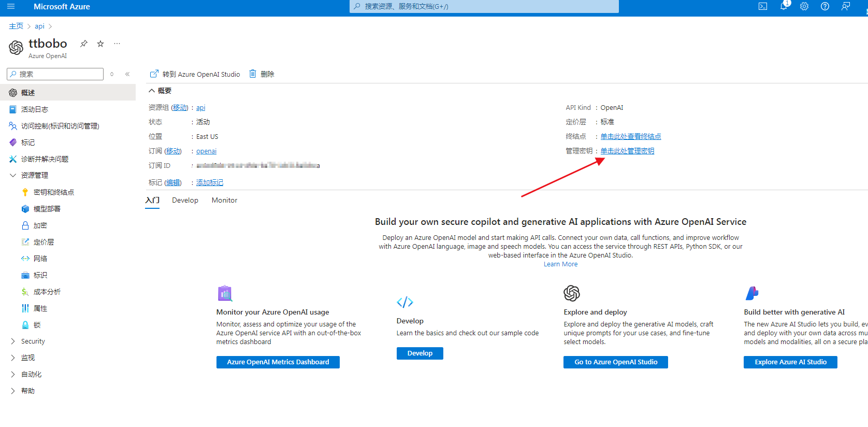Viewport: 868px width, 427px height.
Task: Click the 编辑 link next to 标记
Action: pos(173,182)
